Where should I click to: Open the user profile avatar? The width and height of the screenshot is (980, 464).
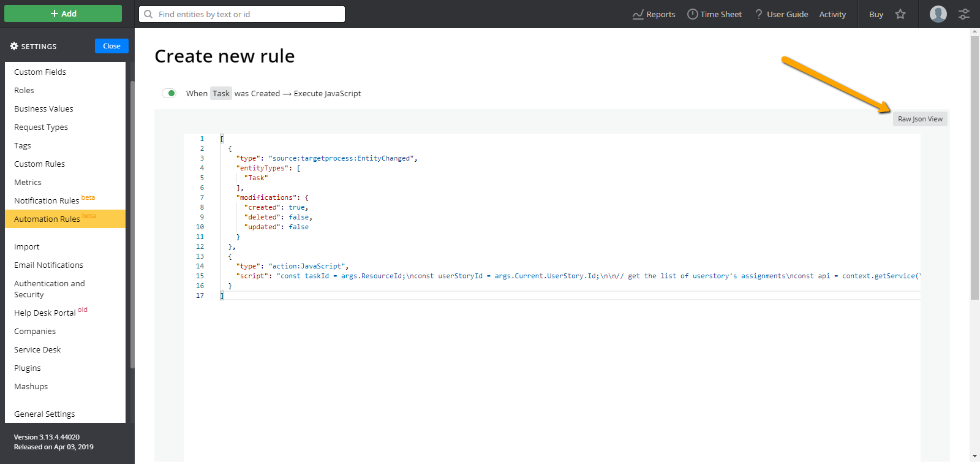pos(938,14)
